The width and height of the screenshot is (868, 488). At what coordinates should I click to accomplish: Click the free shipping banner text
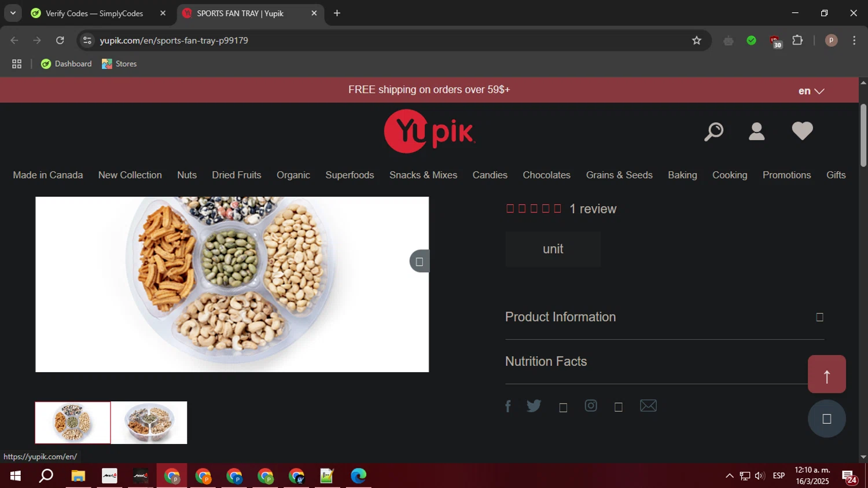point(429,90)
